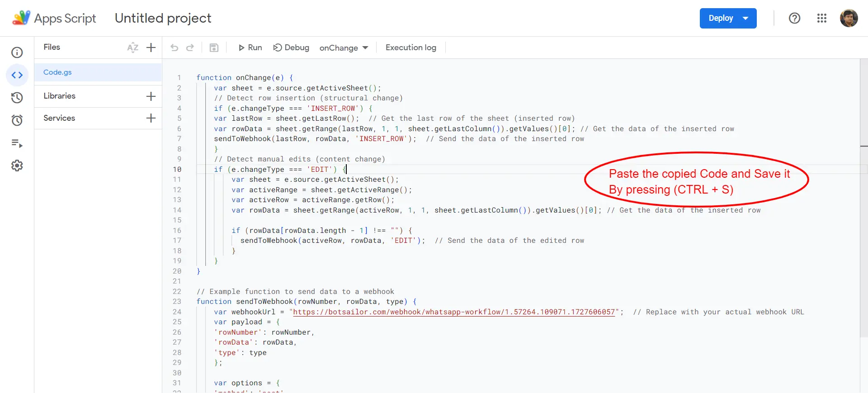The width and height of the screenshot is (868, 393).
Task: Add a service with plus button
Action: [151, 118]
